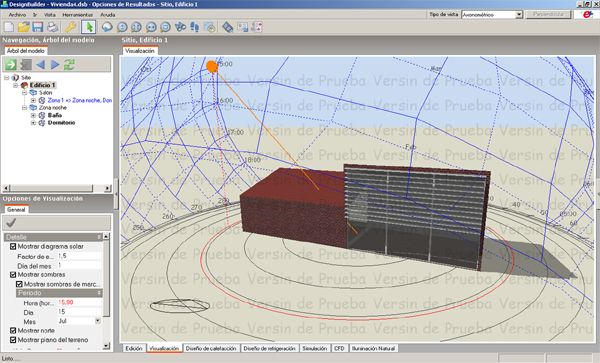Go forward with the blue right arrow
This screenshot has width=600, height=363.
(55, 64)
